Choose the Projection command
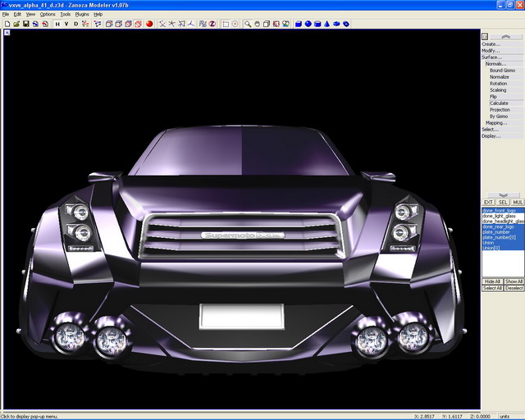Screen dimensions: 525x420 pyautogui.click(x=506, y=110)
